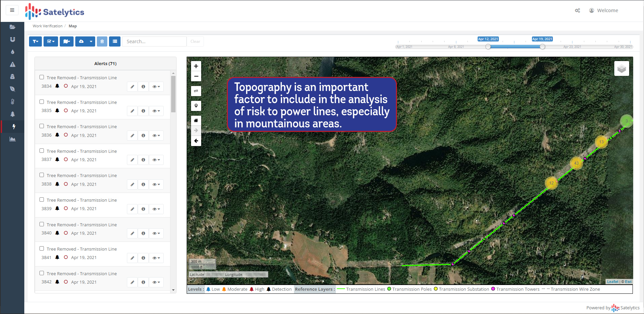644x314 pixels.
Task: Click the Apr 19, 2021 timeline slider handle
Action: pyautogui.click(x=542, y=47)
